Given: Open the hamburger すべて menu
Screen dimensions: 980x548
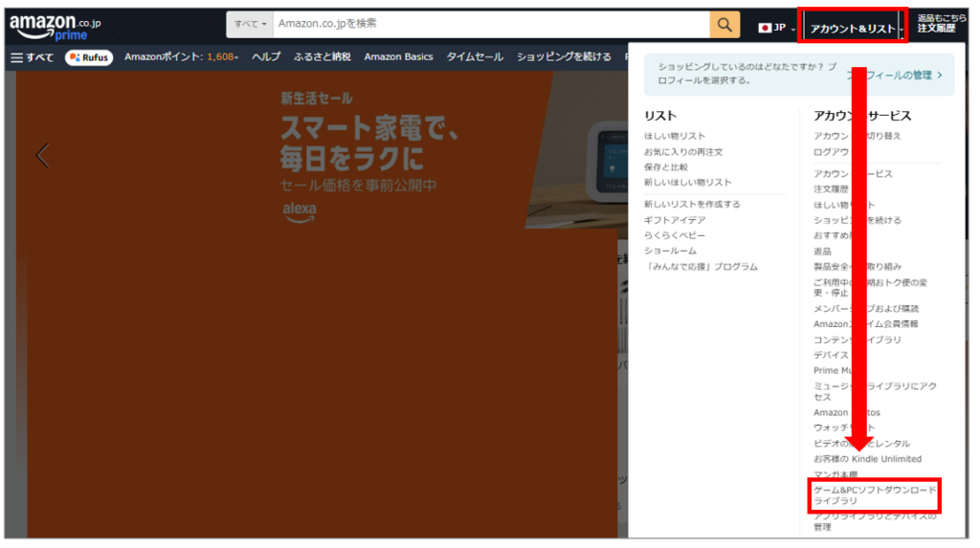Looking at the screenshot, I should 32,57.
